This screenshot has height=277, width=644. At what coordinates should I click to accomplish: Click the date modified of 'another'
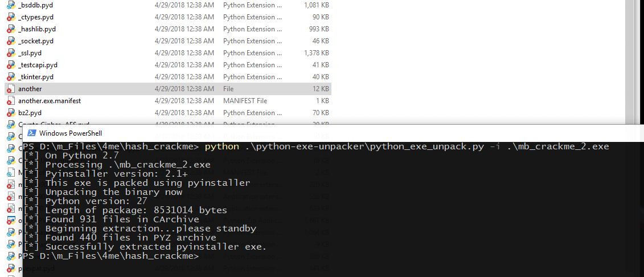[184, 89]
